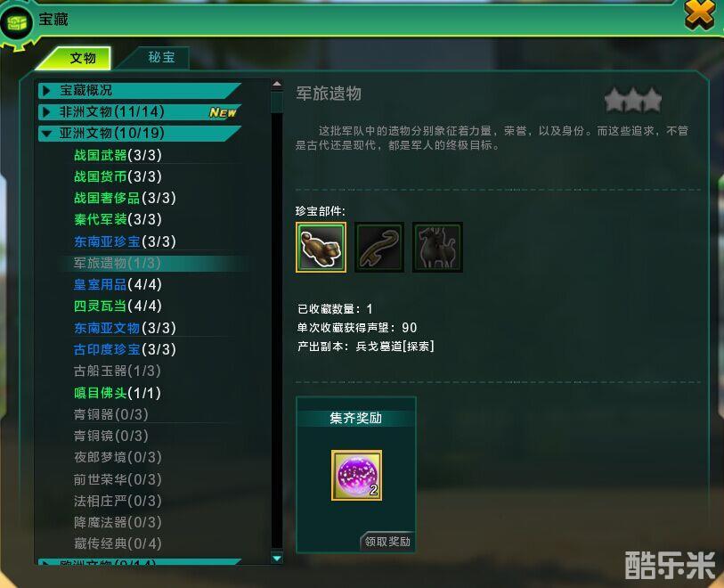Open the 兵戈墓道[探索] dungeon link
The width and height of the screenshot is (724, 588).
click(x=395, y=347)
